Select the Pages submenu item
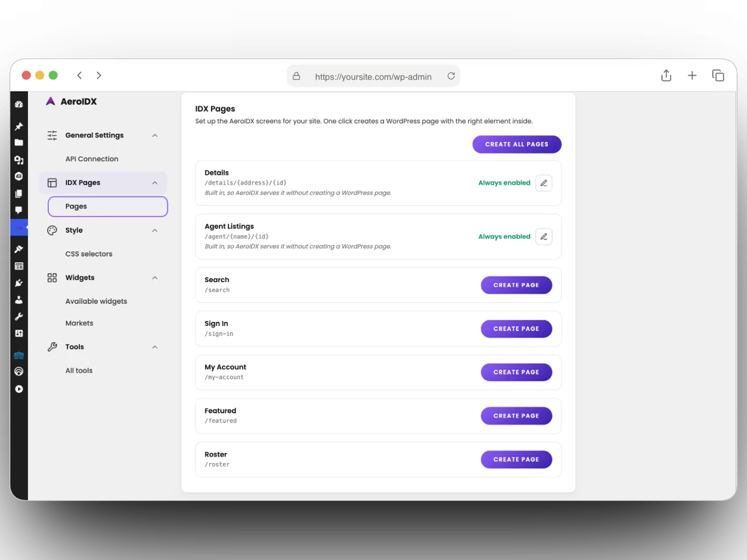Screen dimensions: 747x560 [x=108, y=207]
